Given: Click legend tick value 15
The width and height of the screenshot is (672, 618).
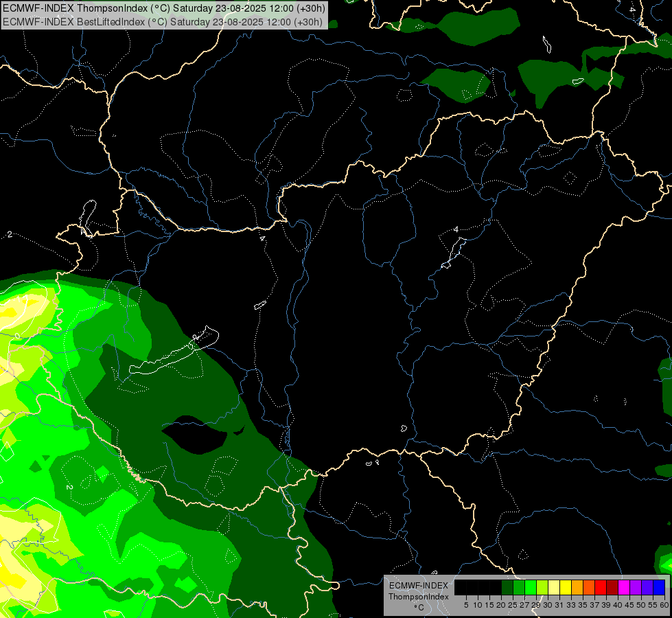Looking at the screenshot, I should pyautogui.click(x=489, y=605).
